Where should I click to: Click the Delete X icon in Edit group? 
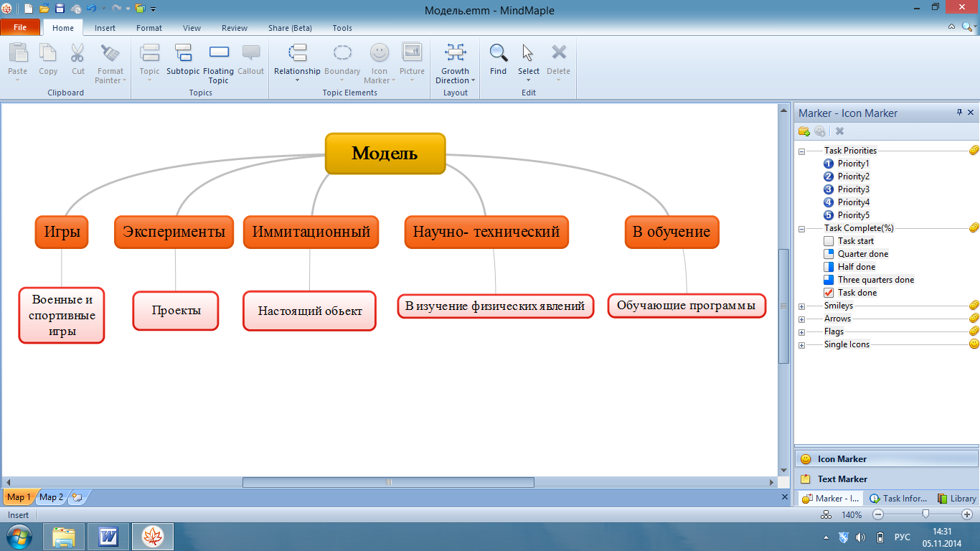tap(559, 52)
